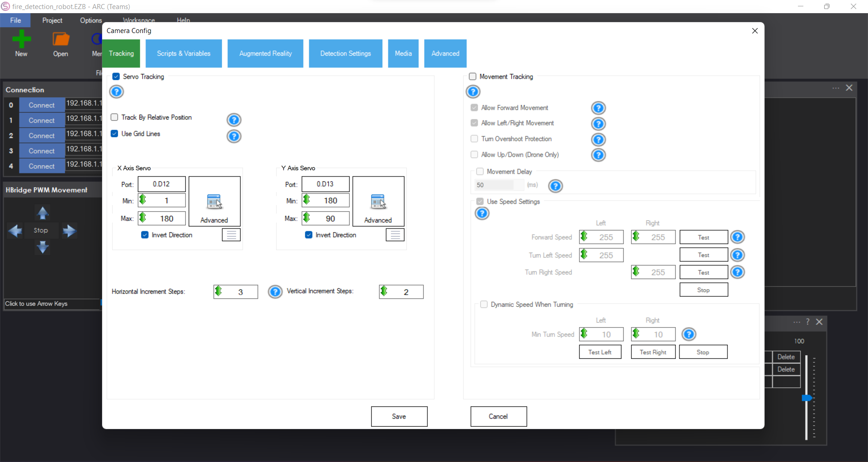
Task: Open help for Forward Speed
Action: 737,237
